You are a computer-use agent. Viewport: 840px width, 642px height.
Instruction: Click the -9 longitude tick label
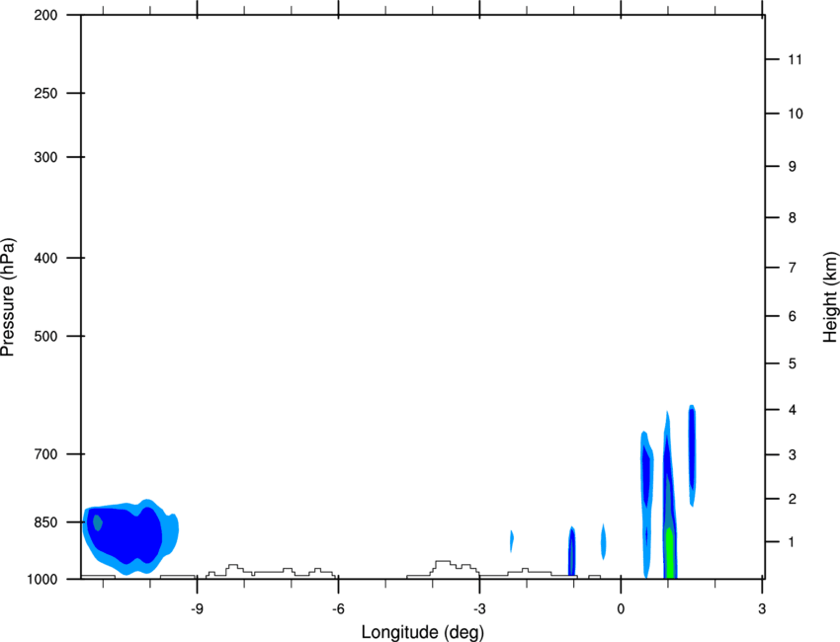pyautogui.click(x=197, y=609)
